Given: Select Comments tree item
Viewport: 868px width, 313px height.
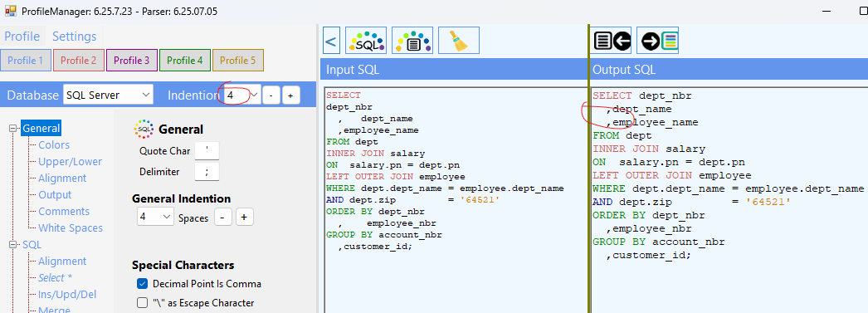Looking at the screenshot, I should coord(64,212).
